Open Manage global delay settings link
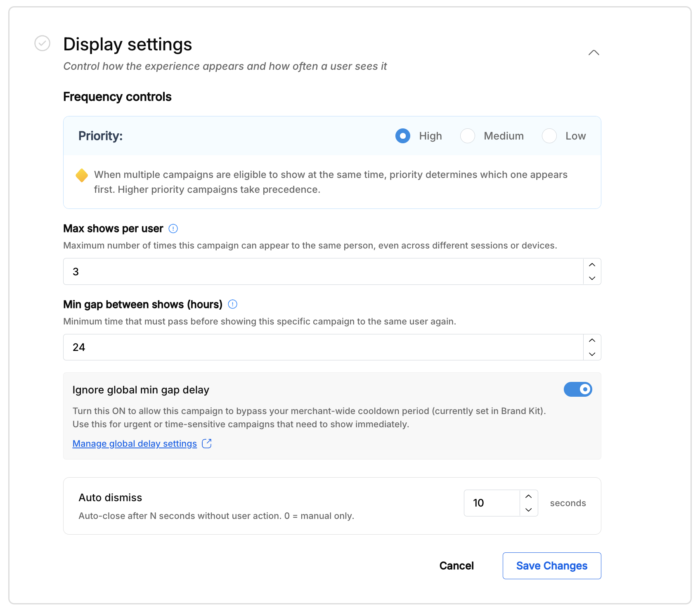 135,444
